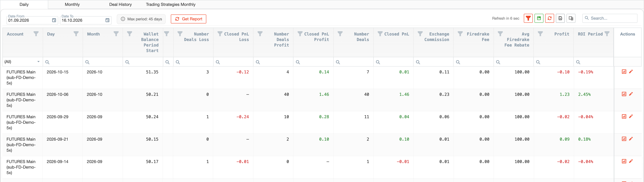Open the Date From calendar picker
The image size is (644, 182).
pyautogui.click(x=54, y=20)
